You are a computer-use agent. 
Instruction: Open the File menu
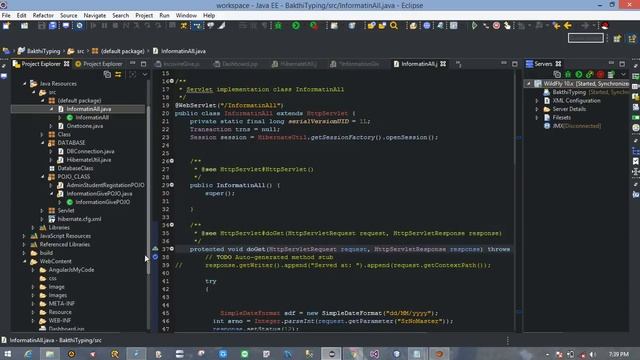6,15
